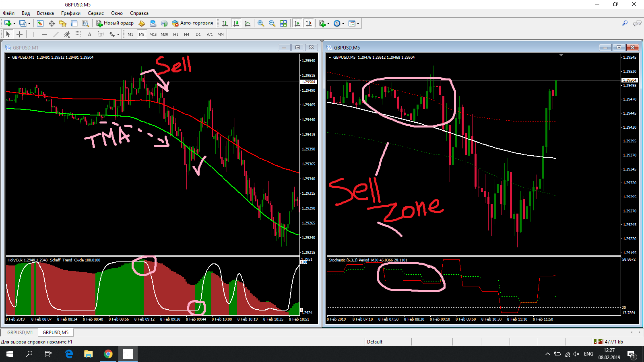The image size is (644, 362).
Task: Switch to the M15 timeframe
Action: 153,34
